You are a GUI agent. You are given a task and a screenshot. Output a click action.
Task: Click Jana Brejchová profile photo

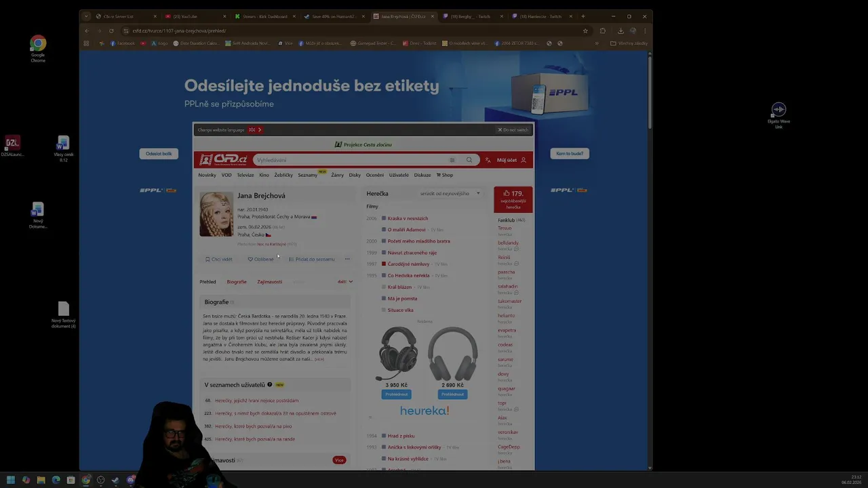point(216,214)
